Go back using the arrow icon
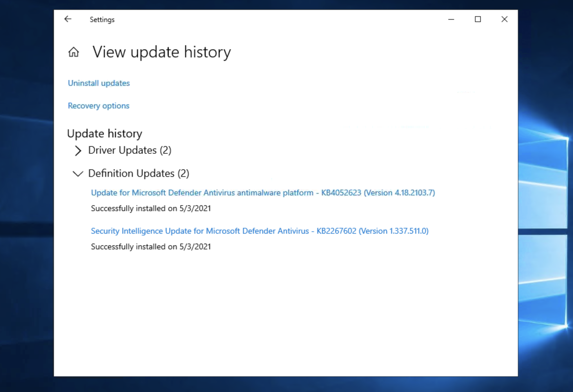 click(x=68, y=19)
